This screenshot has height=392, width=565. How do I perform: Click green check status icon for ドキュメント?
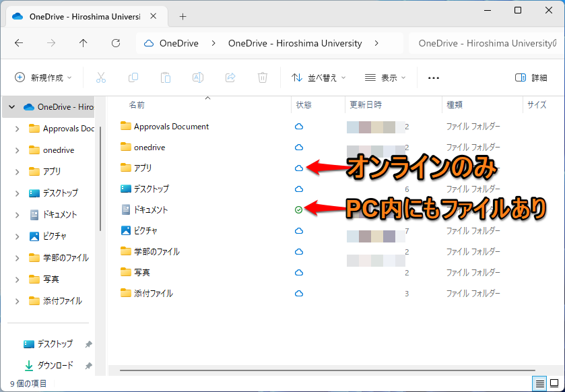pos(298,209)
